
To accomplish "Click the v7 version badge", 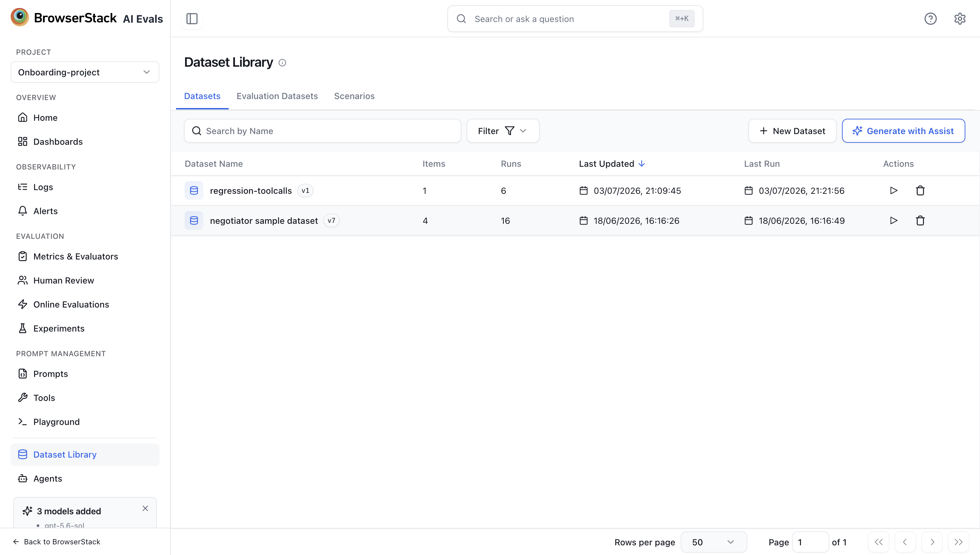I will tap(331, 221).
